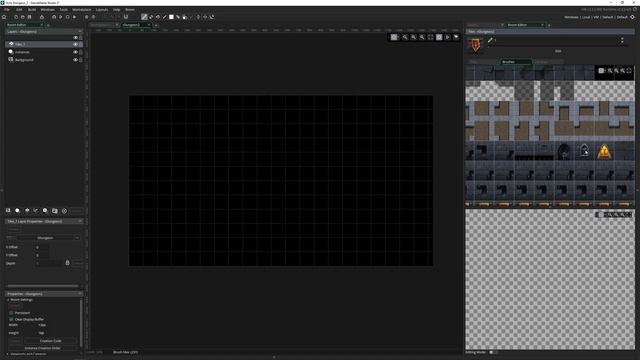Fit the room canvas to window
This screenshot has height=360, width=640.
431,37
